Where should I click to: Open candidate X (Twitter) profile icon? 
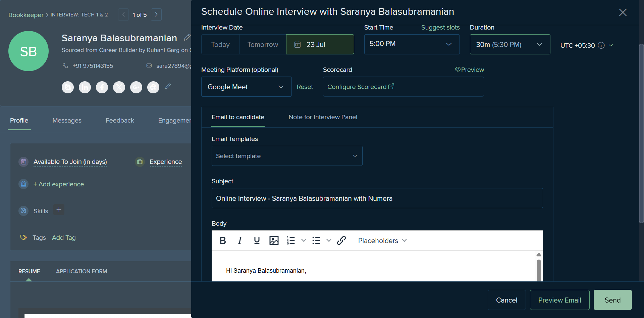119,87
